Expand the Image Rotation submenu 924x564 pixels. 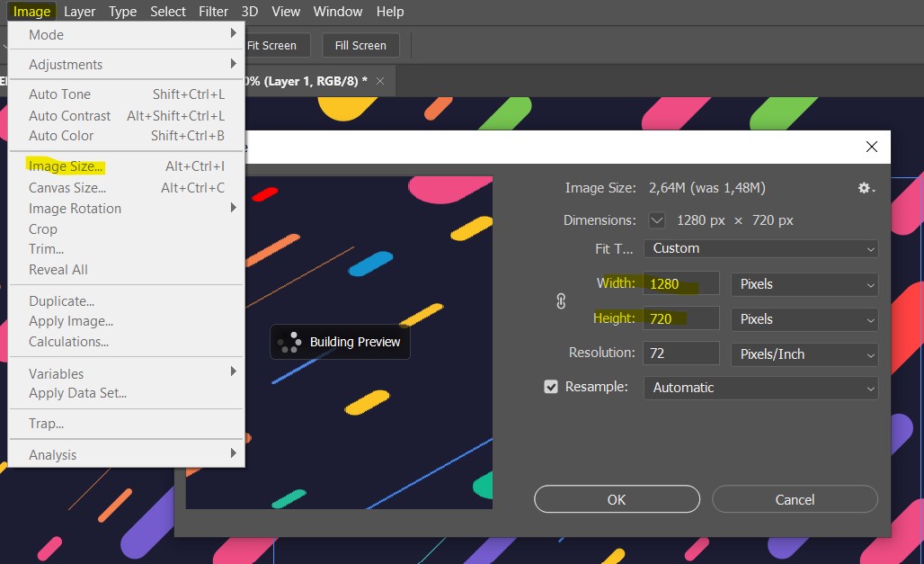tap(126, 209)
